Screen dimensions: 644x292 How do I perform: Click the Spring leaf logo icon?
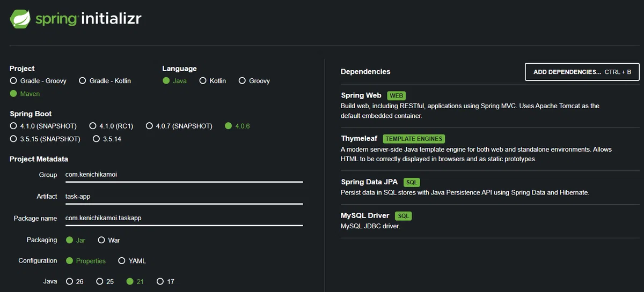click(20, 19)
